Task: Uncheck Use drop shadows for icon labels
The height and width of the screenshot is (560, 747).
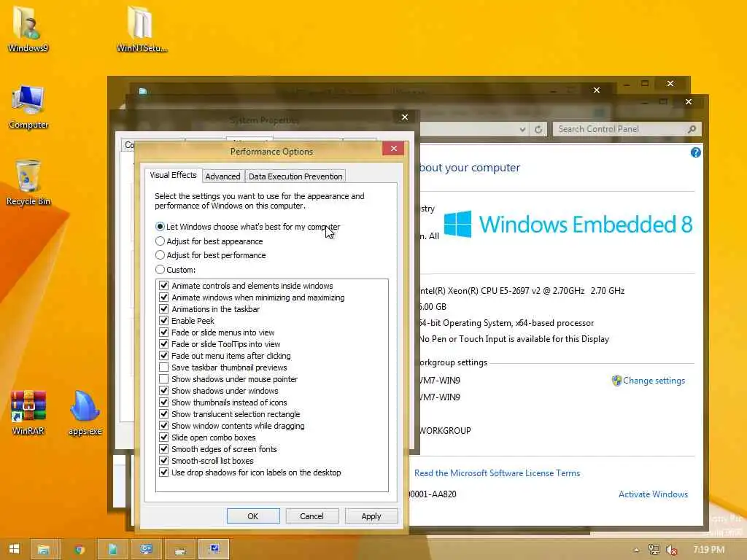Action: [x=164, y=472]
